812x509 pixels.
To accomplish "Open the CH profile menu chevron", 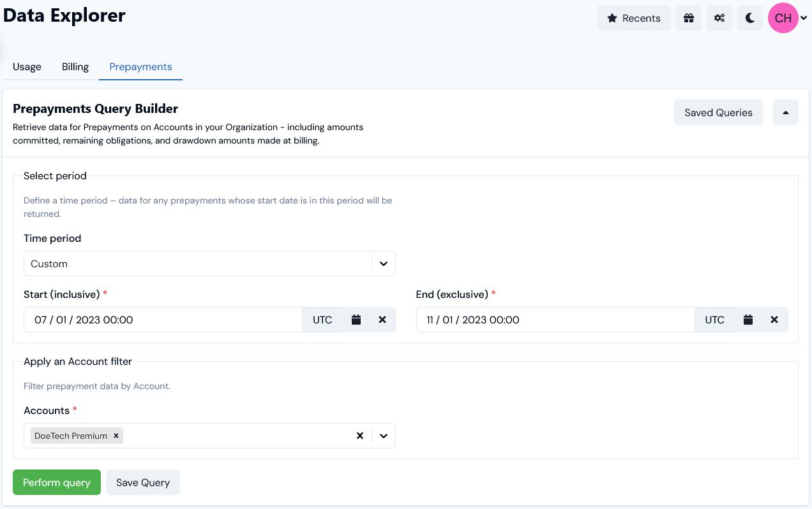I will (804, 18).
